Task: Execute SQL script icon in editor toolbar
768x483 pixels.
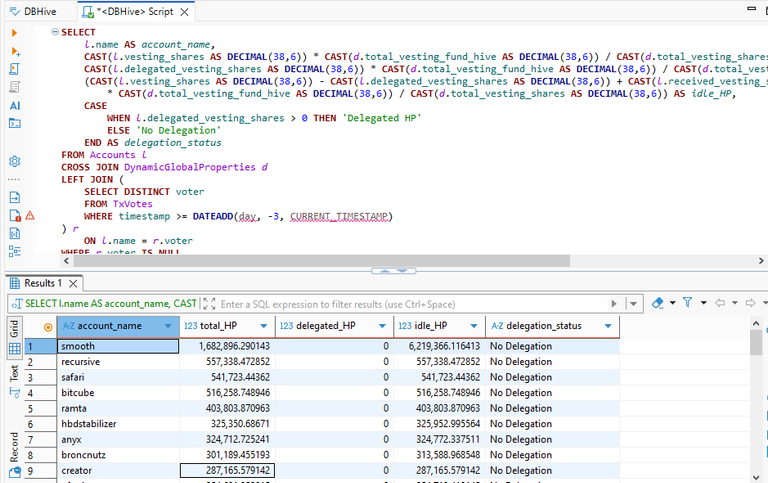Action: (x=15, y=69)
